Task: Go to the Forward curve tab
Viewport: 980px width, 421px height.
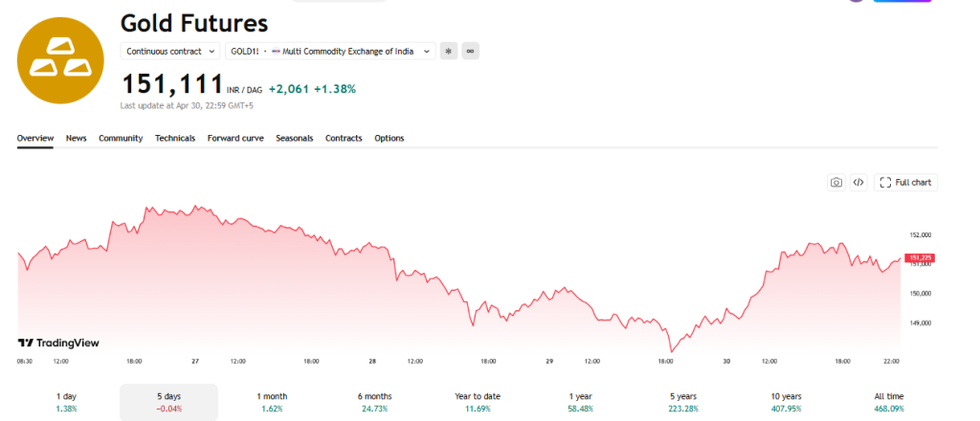Action: click(x=235, y=138)
